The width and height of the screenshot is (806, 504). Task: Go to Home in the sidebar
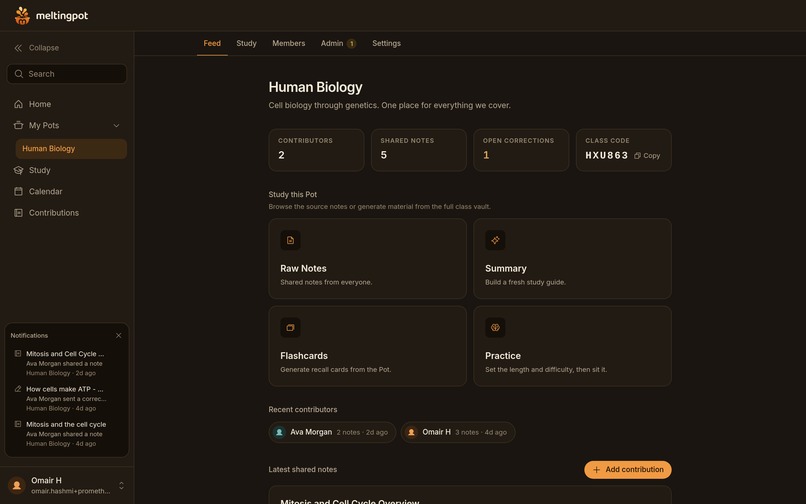tap(67, 104)
